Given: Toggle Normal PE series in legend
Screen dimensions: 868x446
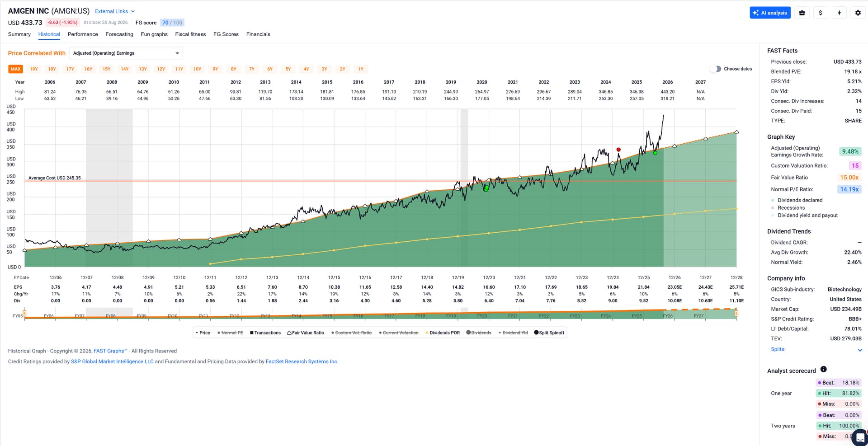Looking at the screenshot, I should coord(230,333).
